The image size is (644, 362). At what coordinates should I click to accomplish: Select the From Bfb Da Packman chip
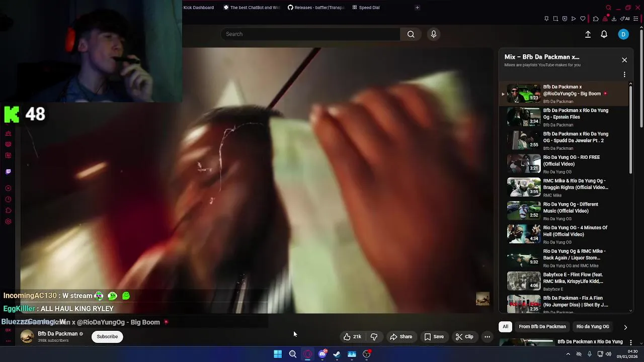pos(542,327)
